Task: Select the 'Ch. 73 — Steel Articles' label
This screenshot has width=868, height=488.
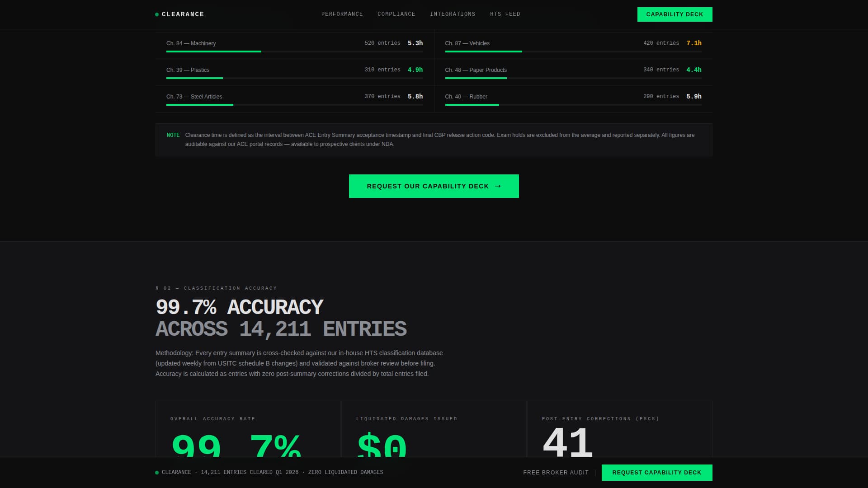Action: coord(194,97)
